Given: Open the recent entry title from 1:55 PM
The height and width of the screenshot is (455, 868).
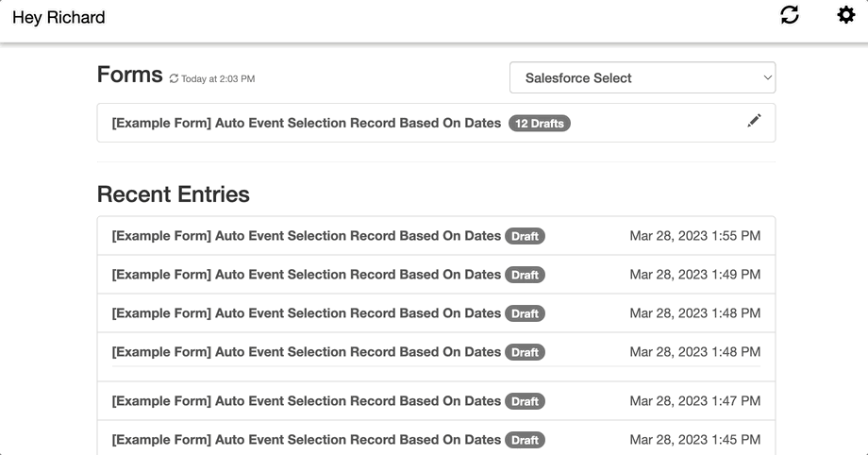Looking at the screenshot, I should 306,236.
